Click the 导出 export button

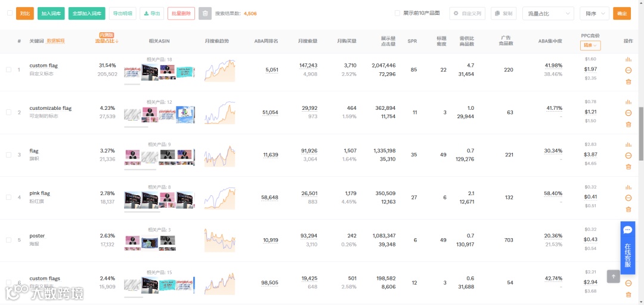click(x=152, y=14)
